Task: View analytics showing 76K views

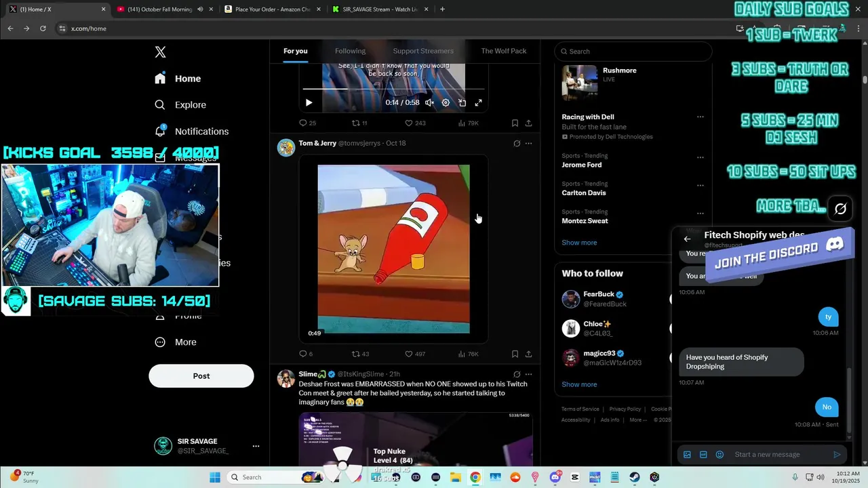Action: [469, 354]
